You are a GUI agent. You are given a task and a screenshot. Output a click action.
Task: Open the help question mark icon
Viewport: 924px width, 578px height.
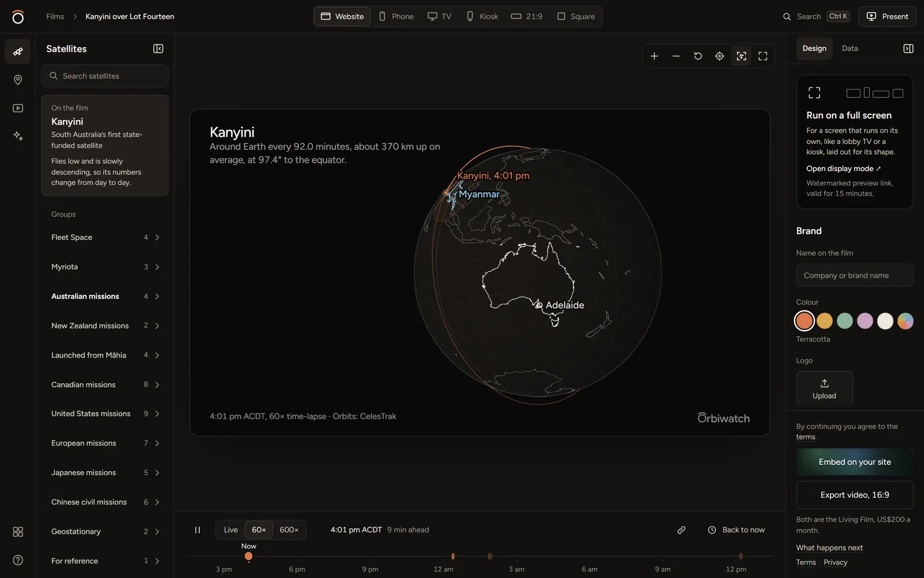coord(18,560)
